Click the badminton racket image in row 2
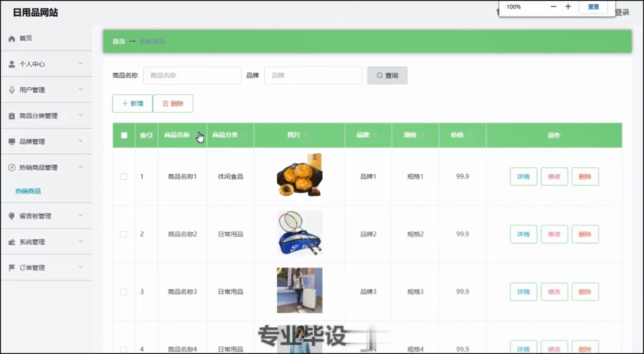Screen dimensions: 644x354 pyautogui.click(x=299, y=233)
